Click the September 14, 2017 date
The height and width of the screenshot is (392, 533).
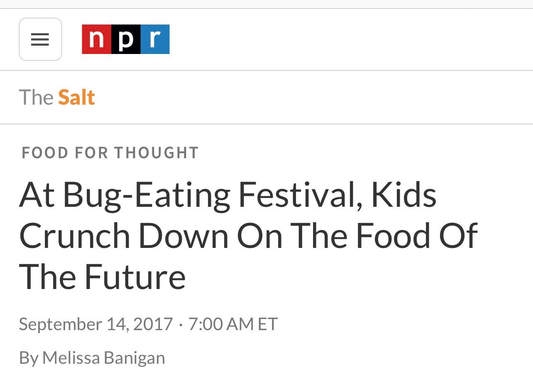[x=95, y=324]
